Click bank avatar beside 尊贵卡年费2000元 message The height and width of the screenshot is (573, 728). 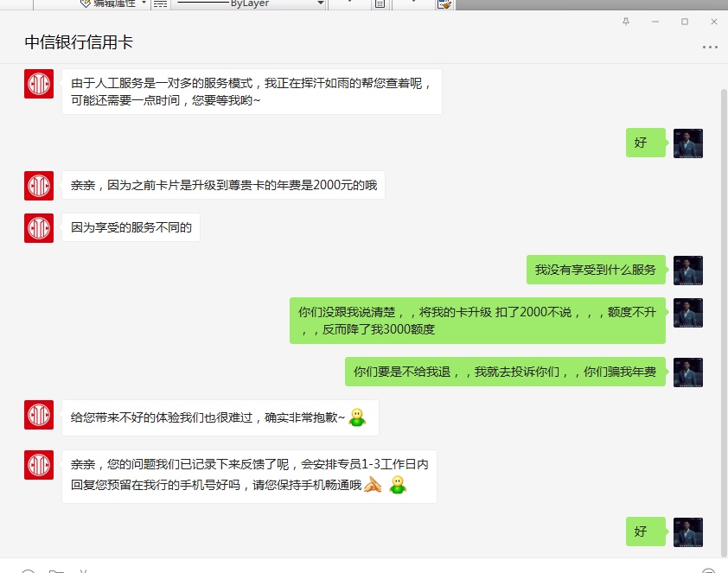coord(39,186)
